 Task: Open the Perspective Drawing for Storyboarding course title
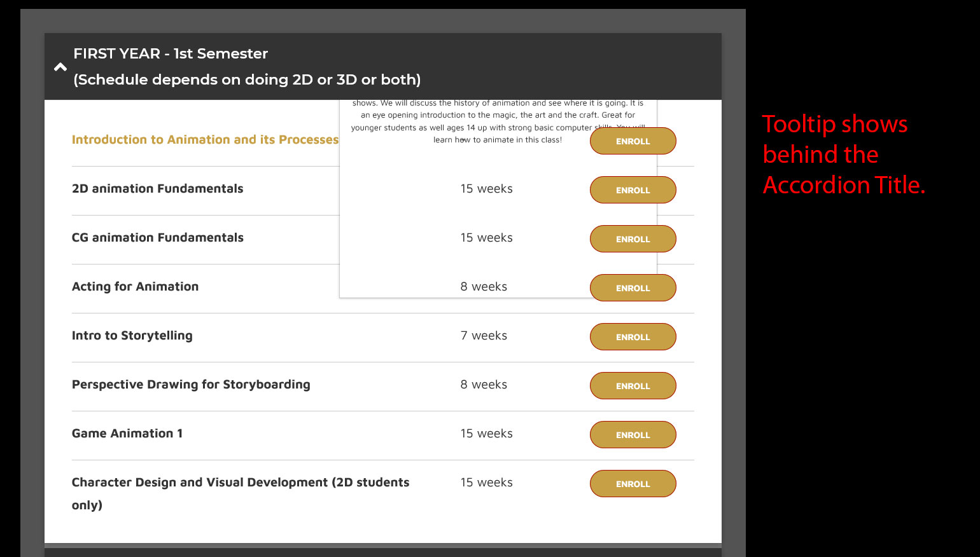[191, 385]
